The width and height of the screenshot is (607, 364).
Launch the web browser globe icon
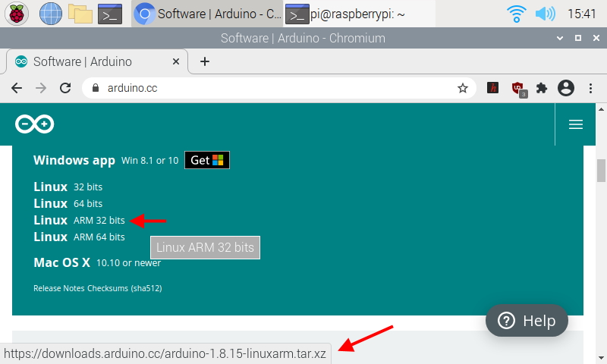(51, 14)
